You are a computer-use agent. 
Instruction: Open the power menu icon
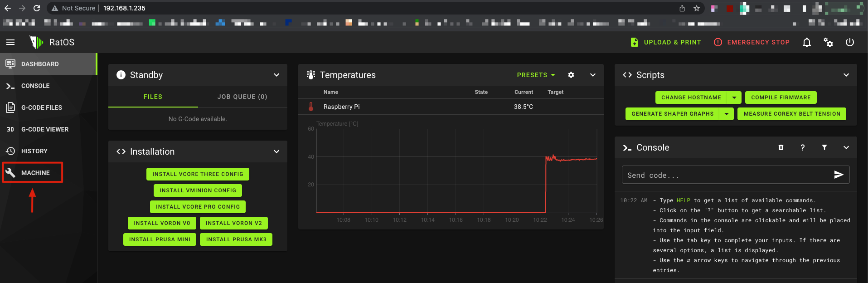[x=850, y=42]
